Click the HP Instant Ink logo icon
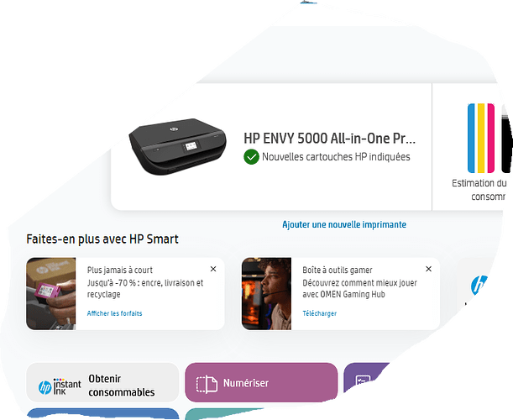 [x=60, y=386]
